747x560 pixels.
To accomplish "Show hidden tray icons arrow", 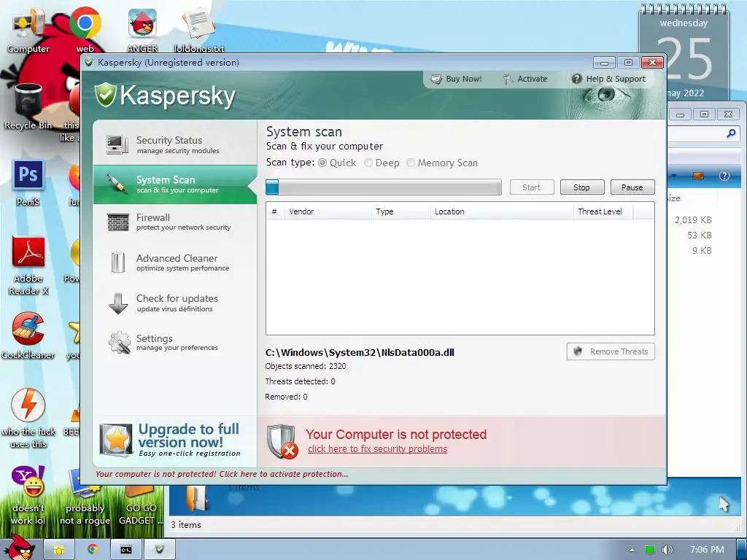I will click(632, 550).
